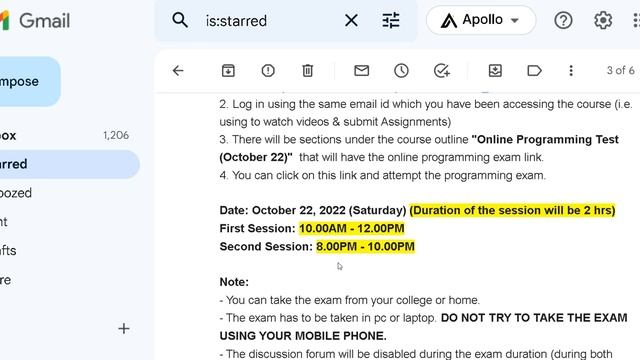Image resolution: width=640 pixels, height=360 pixels.
Task: Open the Labels menu icon
Action: (534, 71)
